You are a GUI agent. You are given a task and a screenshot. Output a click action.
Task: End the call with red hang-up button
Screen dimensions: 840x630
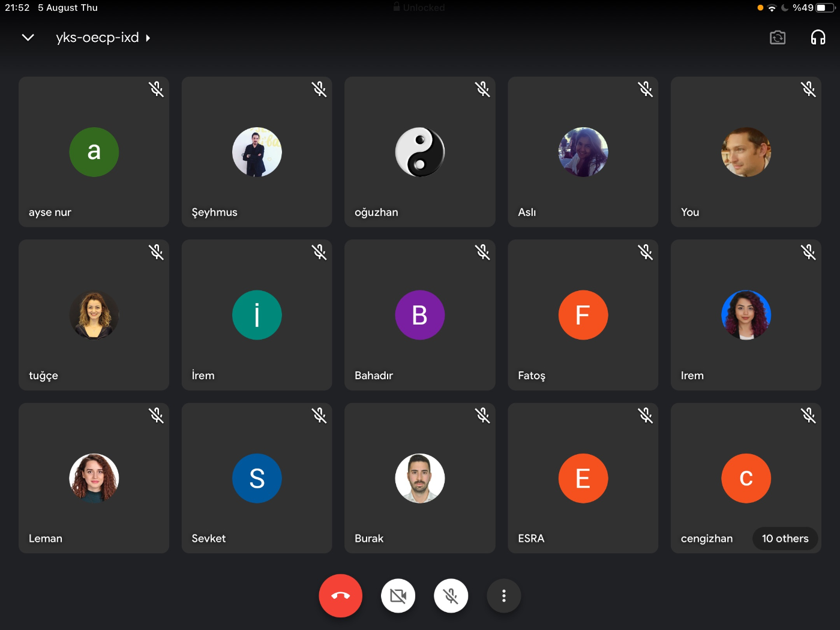point(340,596)
